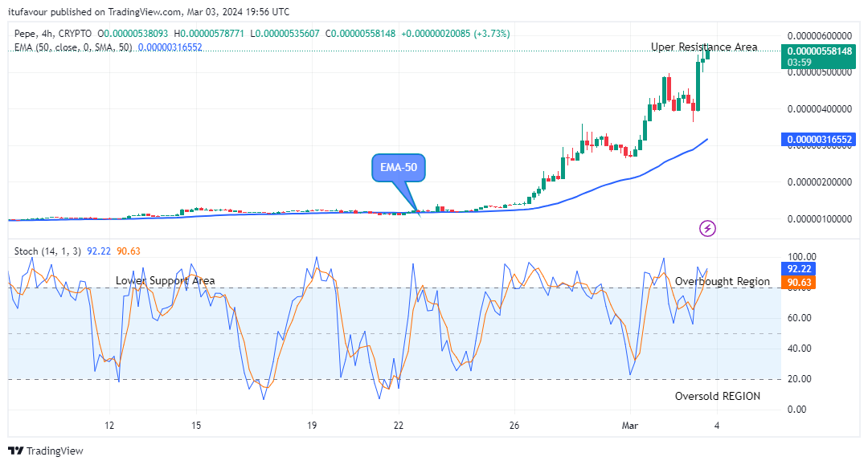Image resolution: width=868 pixels, height=465 pixels.
Task: Click the 12 date label on time axis
Action: (x=109, y=425)
